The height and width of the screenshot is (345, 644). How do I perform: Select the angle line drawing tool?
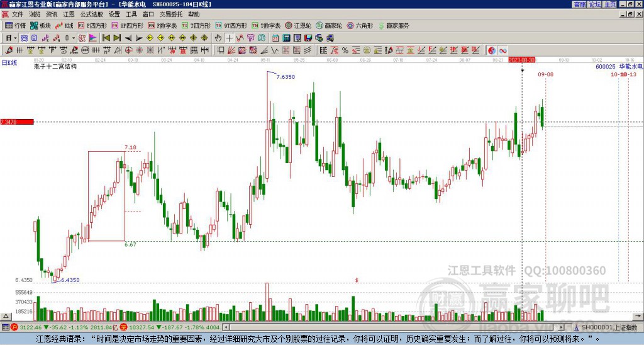point(264,50)
